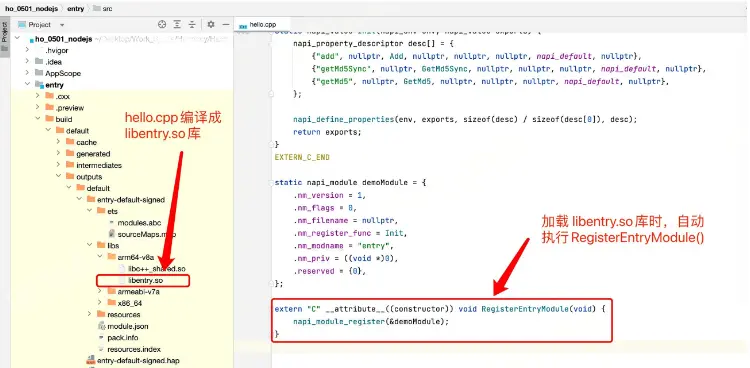Image resolution: width=750 pixels, height=368 pixels.
Task: Click the module.json file icon
Action: point(101,326)
